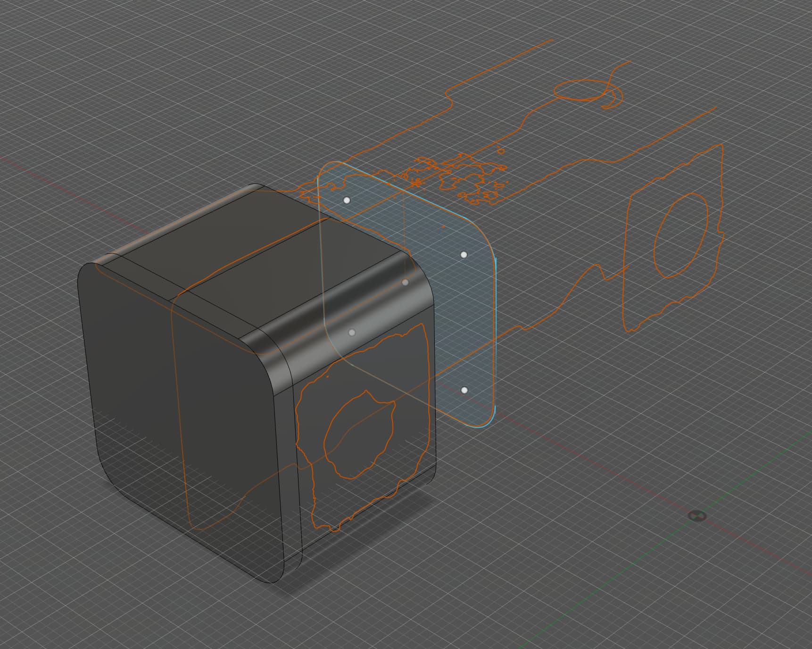Pick the white handle at the plane's upper-left corner

347,200
